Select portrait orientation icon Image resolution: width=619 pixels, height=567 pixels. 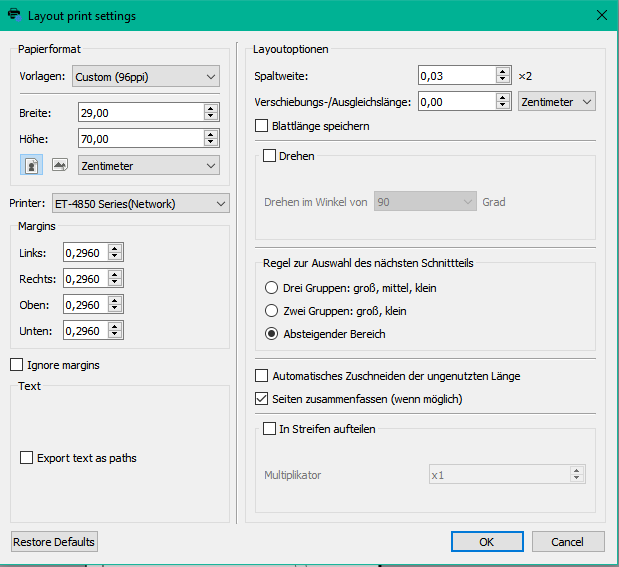pyautogui.click(x=30, y=165)
